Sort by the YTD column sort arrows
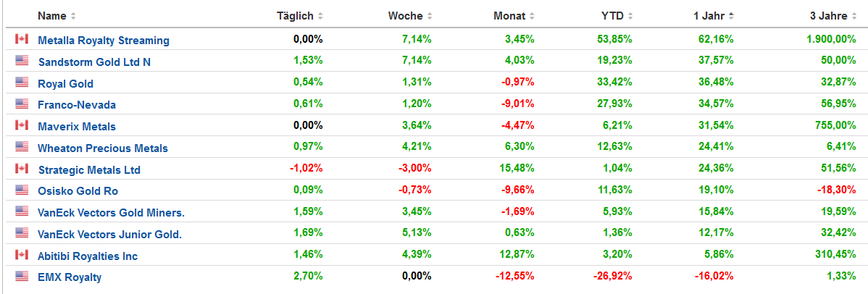The width and height of the screenshot is (868, 294). pos(630,16)
